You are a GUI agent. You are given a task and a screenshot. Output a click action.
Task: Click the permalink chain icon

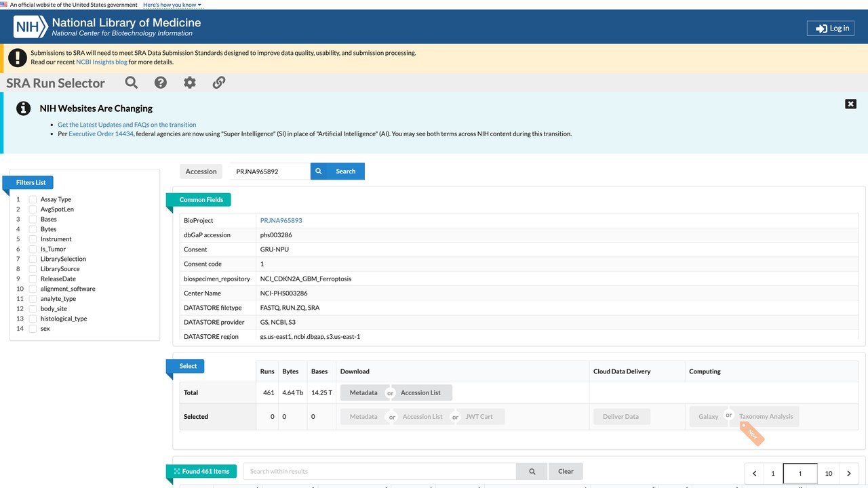pyautogui.click(x=219, y=83)
